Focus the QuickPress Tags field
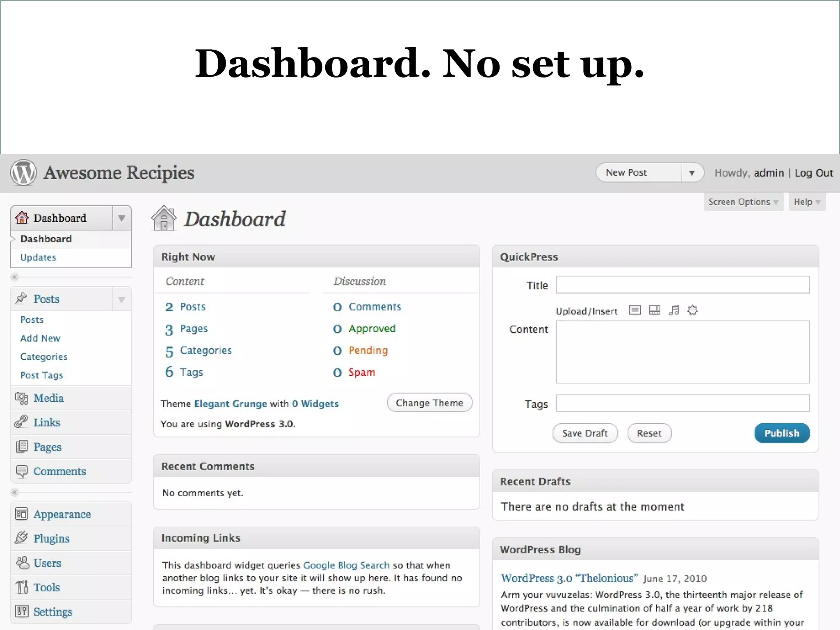840x630 pixels. pyautogui.click(x=683, y=403)
